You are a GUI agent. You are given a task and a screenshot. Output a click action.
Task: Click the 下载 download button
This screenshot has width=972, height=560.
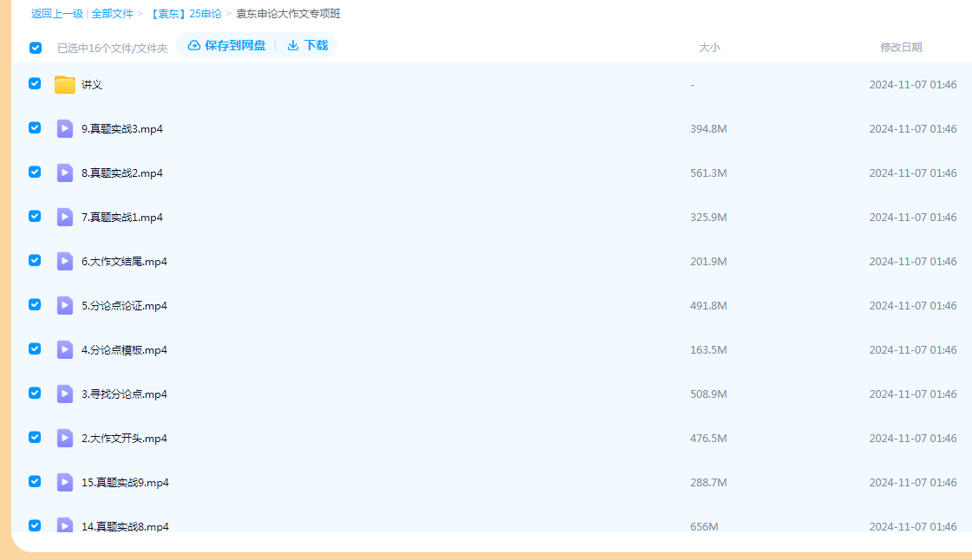(308, 45)
